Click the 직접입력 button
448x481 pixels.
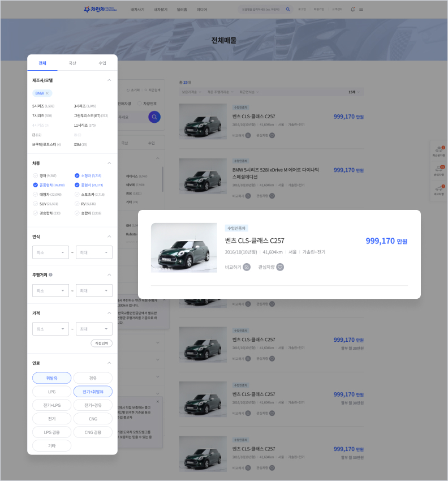[x=101, y=343]
